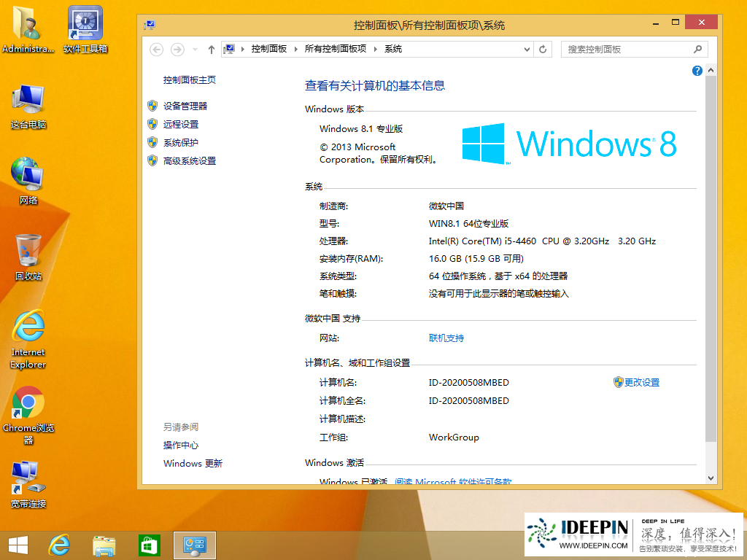
Task: Open 高级系统设置 link
Action: pos(190,161)
